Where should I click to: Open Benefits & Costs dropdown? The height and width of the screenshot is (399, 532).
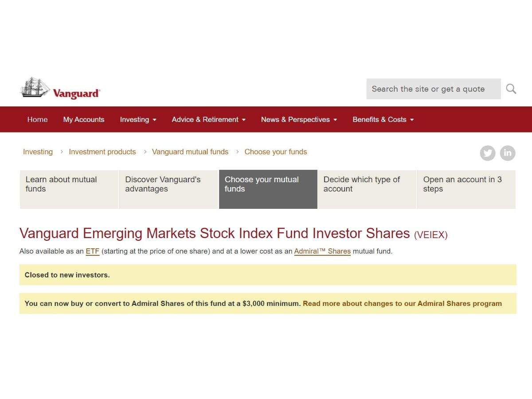[x=383, y=119]
